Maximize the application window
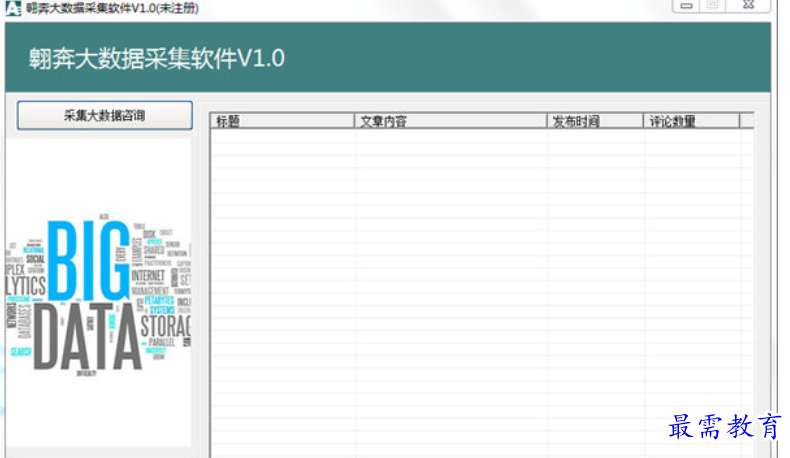The width and height of the screenshot is (790, 458). pos(712,5)
